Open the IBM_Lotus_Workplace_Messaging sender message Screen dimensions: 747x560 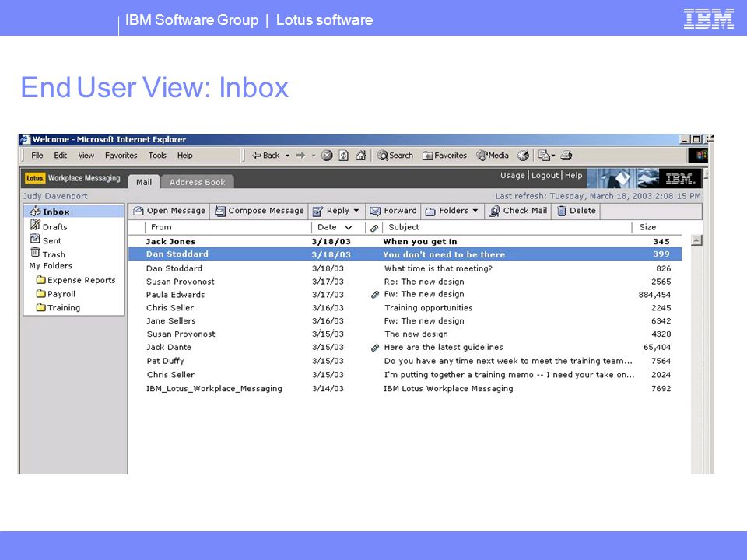click(x=405, y=389)
